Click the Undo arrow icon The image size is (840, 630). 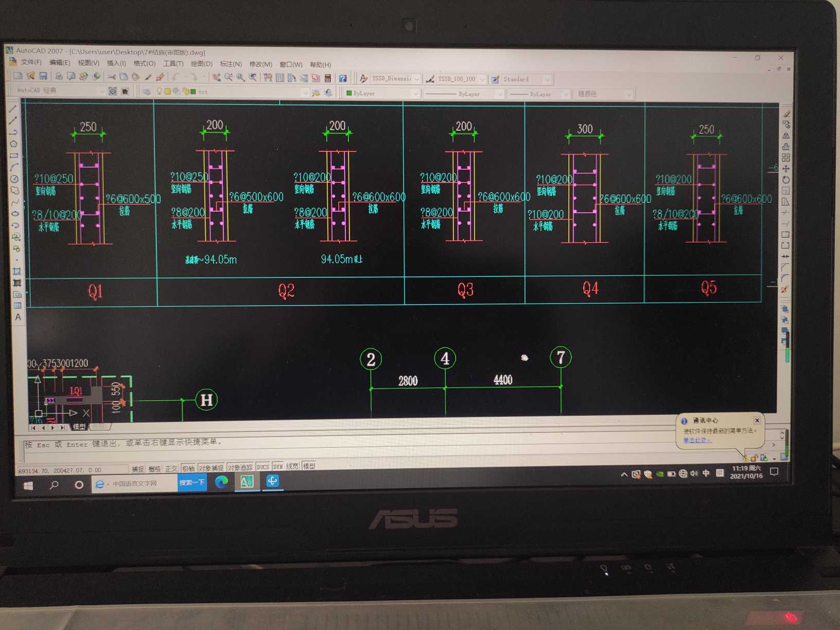click(x=176, y=77)
